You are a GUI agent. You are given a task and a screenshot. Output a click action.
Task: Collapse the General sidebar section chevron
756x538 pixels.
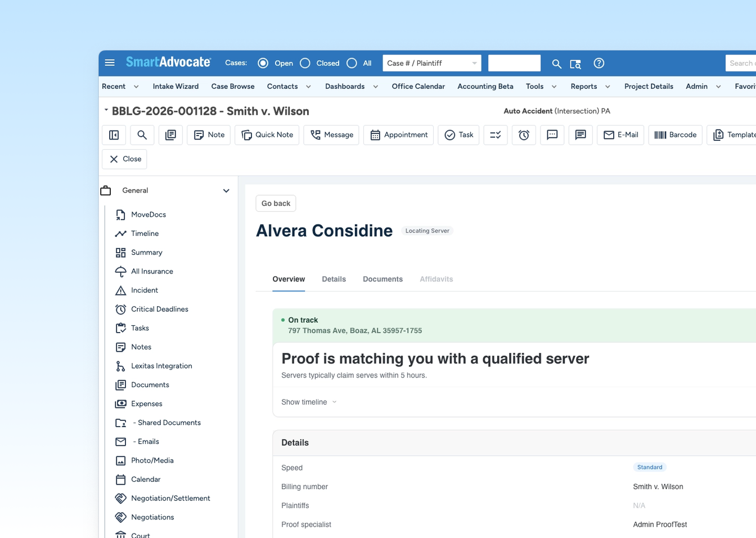(x=226, y=191)
